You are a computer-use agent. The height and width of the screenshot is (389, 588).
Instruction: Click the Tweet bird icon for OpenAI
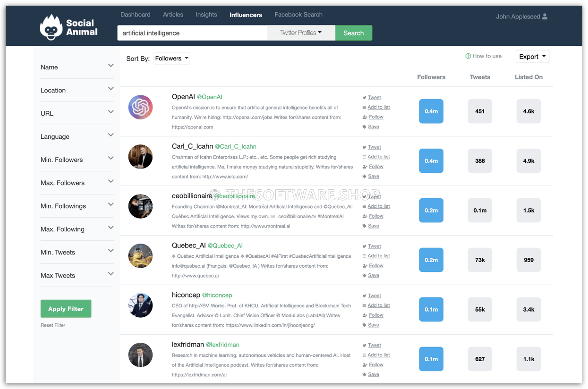pos(364,98)
